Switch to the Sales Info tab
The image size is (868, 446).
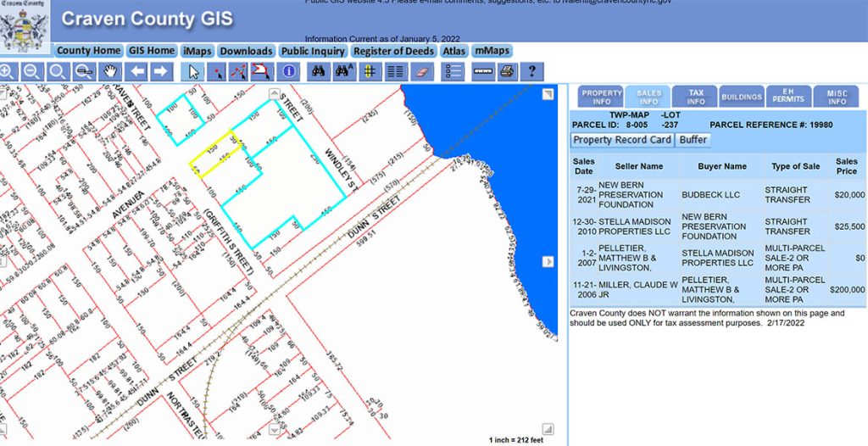coord(648,97)
